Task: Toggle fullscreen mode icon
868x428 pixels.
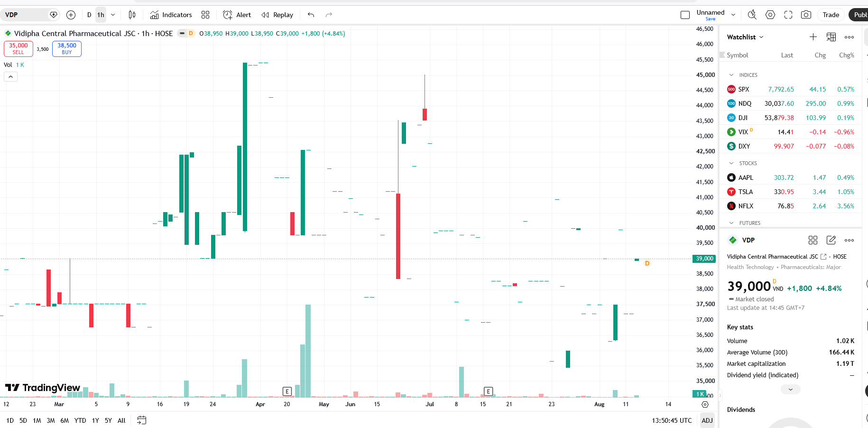Action: (788, 15)
